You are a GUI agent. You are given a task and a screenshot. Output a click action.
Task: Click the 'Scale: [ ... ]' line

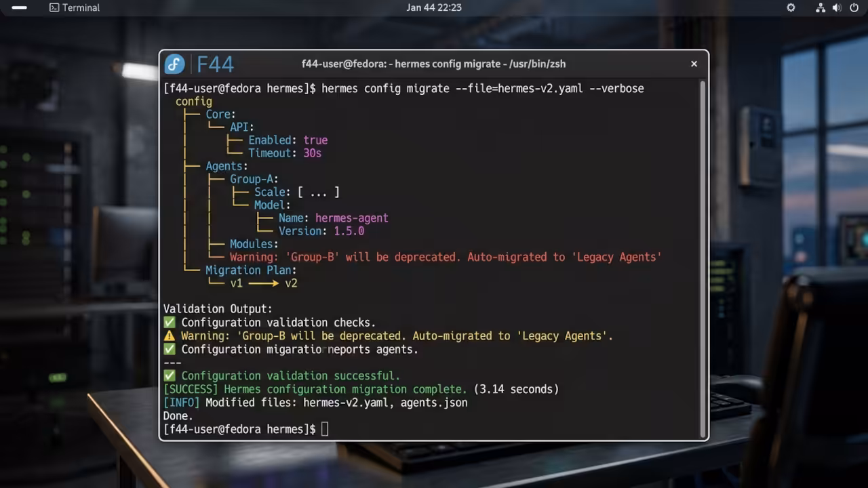[297, 192]
